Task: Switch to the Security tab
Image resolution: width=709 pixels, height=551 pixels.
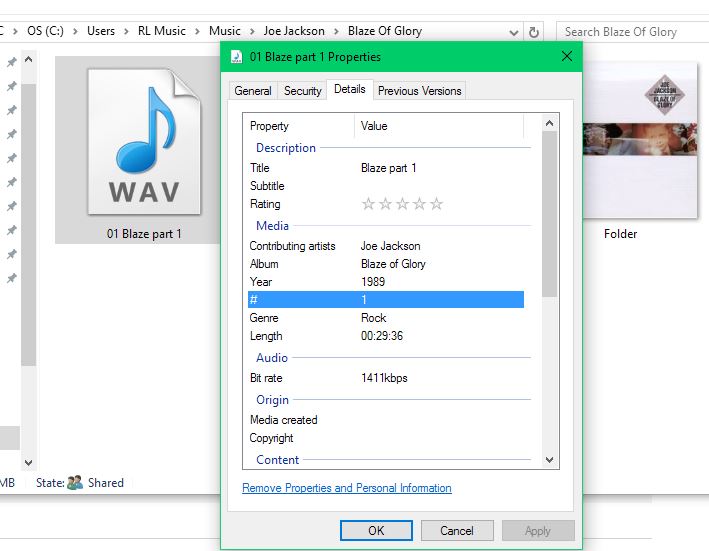Action: pyautogui.click(x=303, y=91)
